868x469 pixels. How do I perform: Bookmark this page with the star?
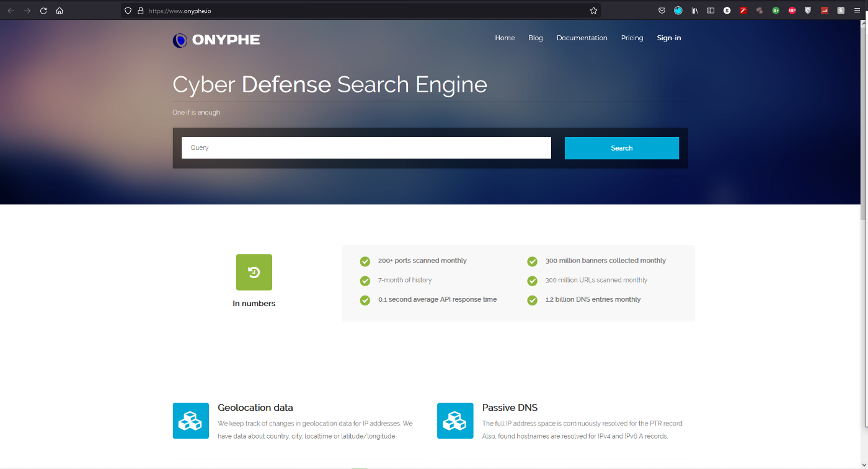click(593, 11)
